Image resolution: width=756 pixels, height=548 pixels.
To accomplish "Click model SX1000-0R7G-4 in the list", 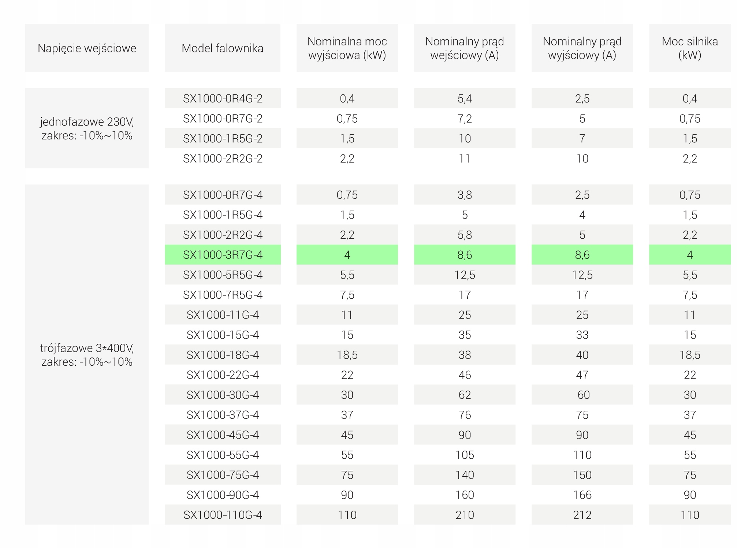I will click(x=223, y=195).
